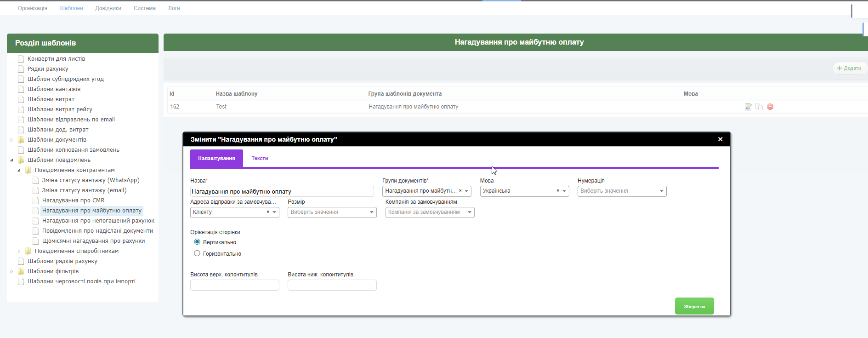Click the 'Висота верх. колонтитулів' input field
The height and width of the screenshot is (338, 868).
234,285
